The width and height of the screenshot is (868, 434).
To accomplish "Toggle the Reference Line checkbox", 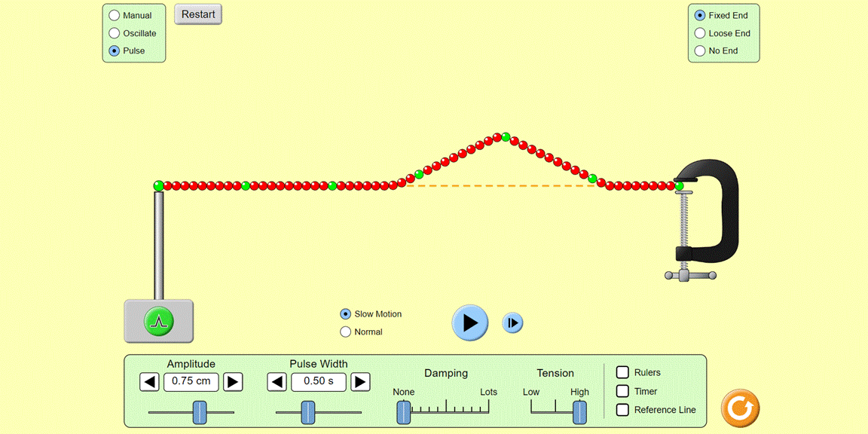I will 622,409.
